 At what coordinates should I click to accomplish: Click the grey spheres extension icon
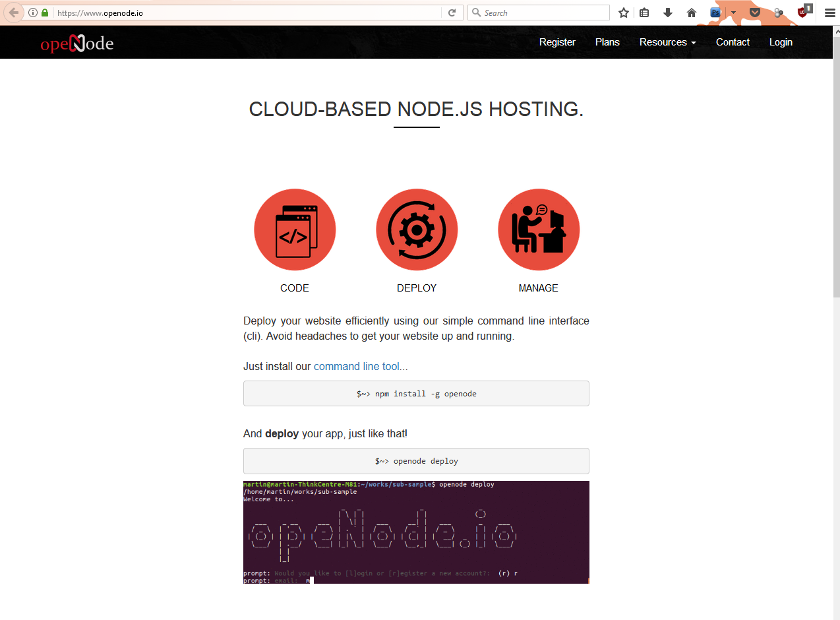point(779,13)
